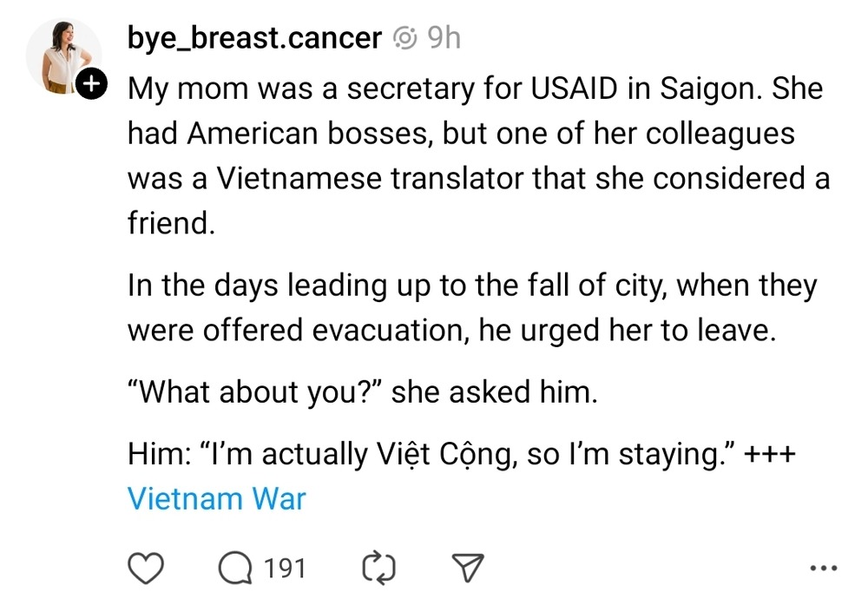Repost this thread using the arrows icon

(379, 568)
